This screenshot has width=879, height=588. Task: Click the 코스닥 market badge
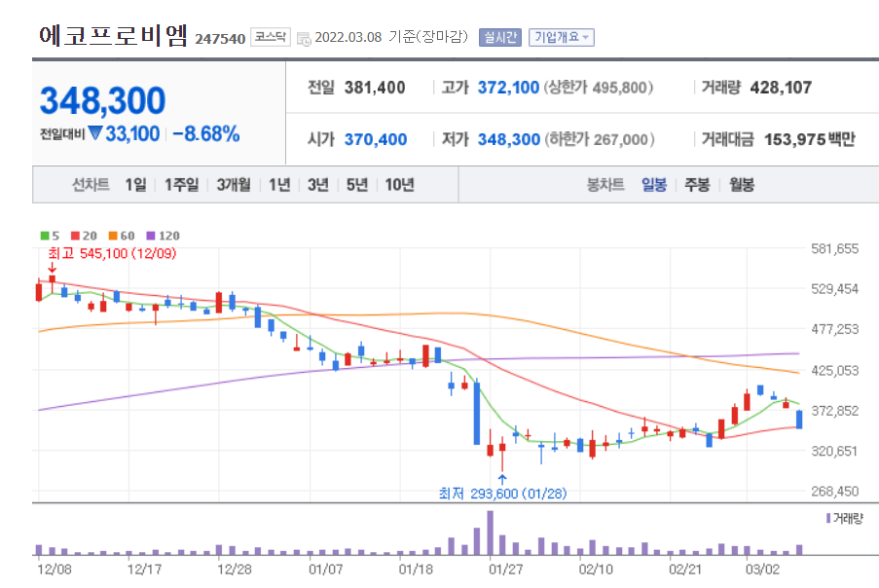point(271,37)
